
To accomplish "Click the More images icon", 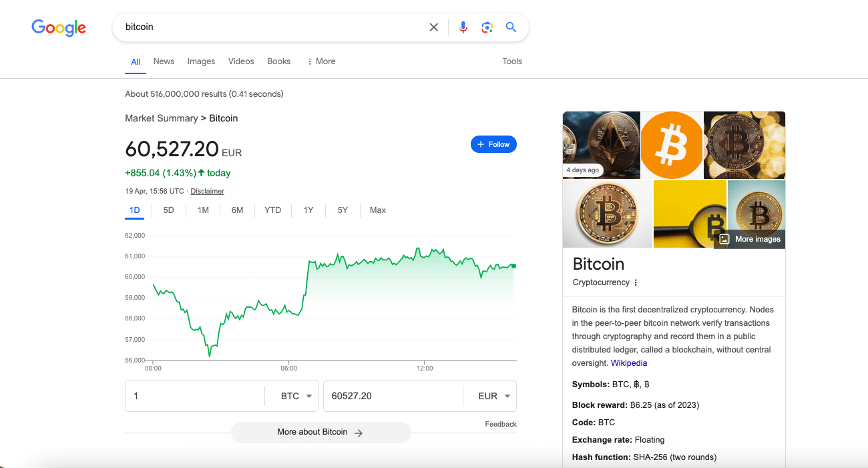I will point(724,239).
